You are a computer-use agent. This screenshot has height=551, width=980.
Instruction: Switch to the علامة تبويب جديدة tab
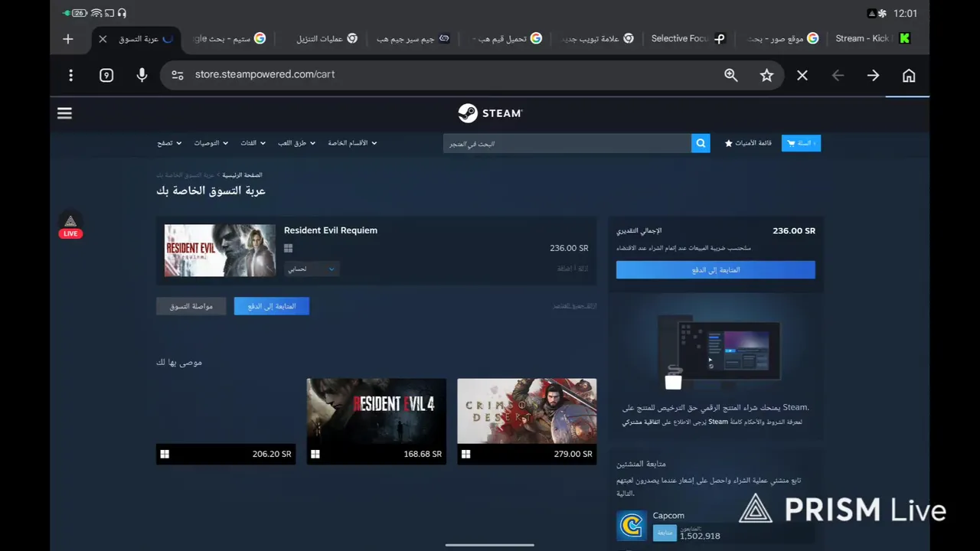pos(598,39)
